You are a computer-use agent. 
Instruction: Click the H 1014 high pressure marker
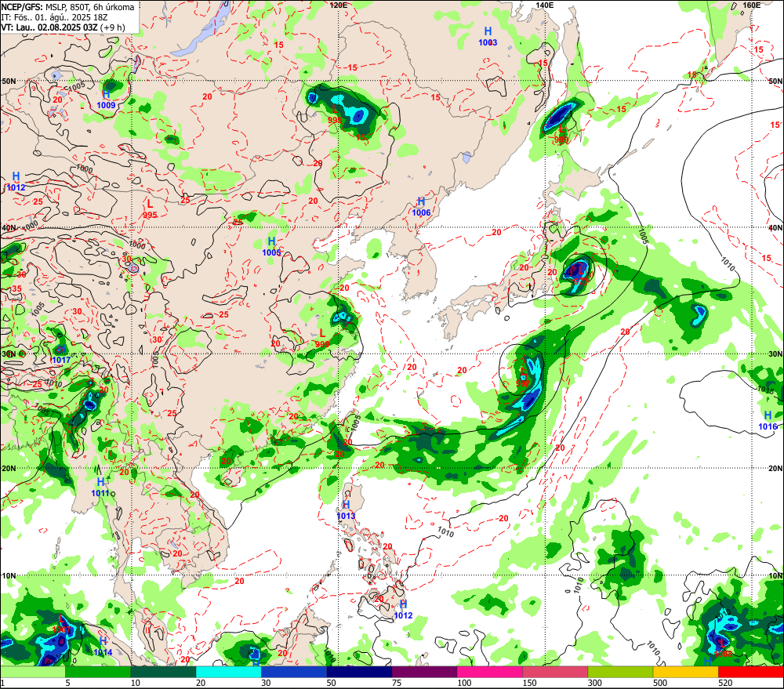point(103,647)
